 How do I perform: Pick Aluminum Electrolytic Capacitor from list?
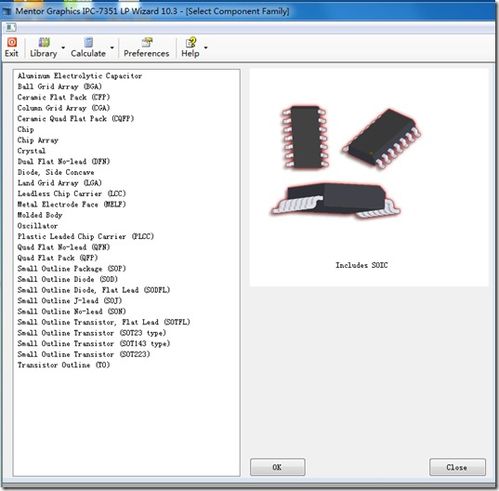tap(80, 76)
